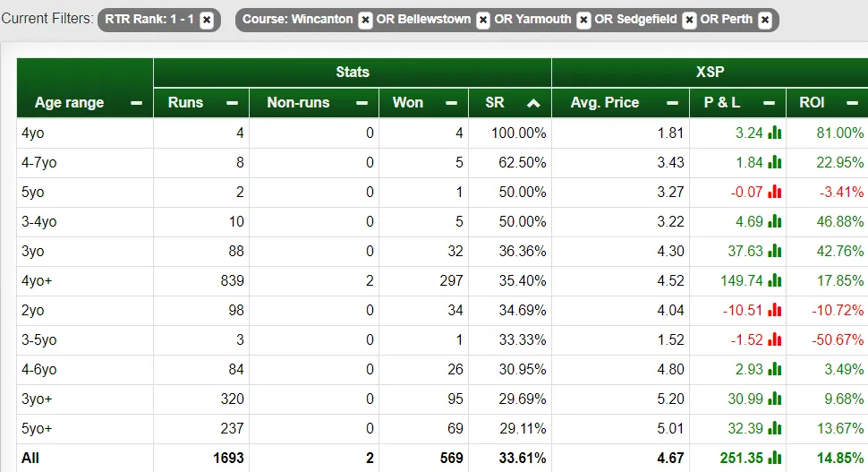Select the 5yo+ age range row label
The image size is (868, 472).
point(37,428)
